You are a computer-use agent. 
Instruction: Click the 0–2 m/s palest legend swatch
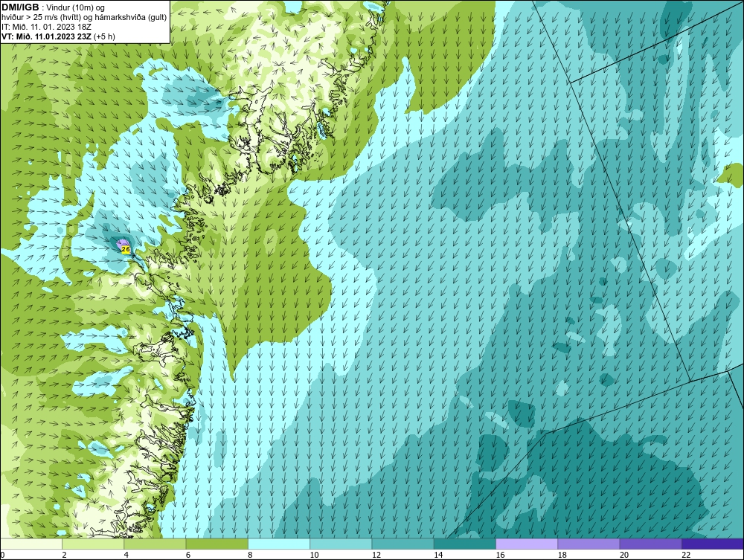(x=31, y=544)
